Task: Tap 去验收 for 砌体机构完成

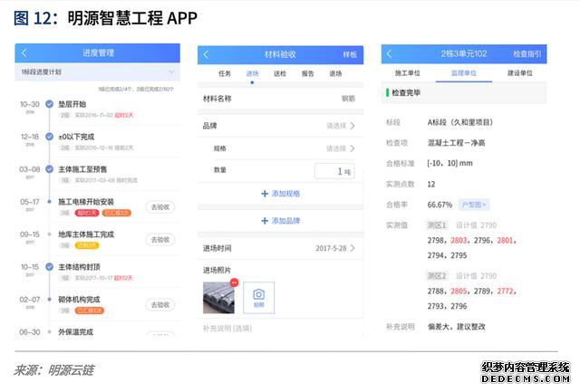Action: (x=160, y=305)
